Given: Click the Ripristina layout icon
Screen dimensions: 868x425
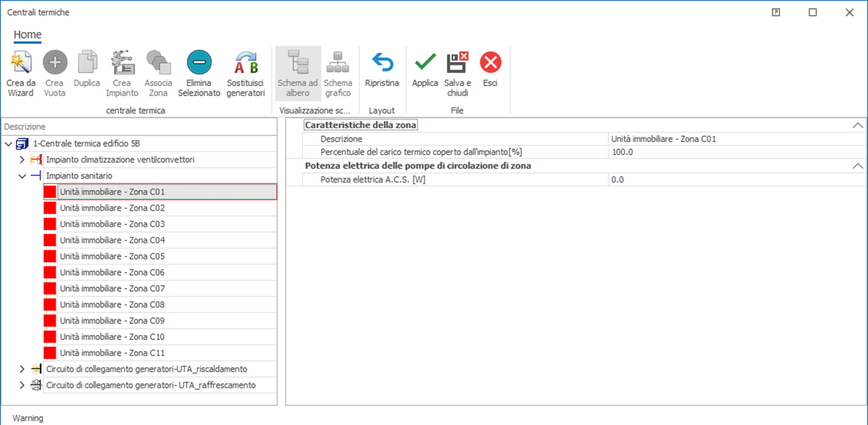Looking at the screenshot, I should (382, 63).
